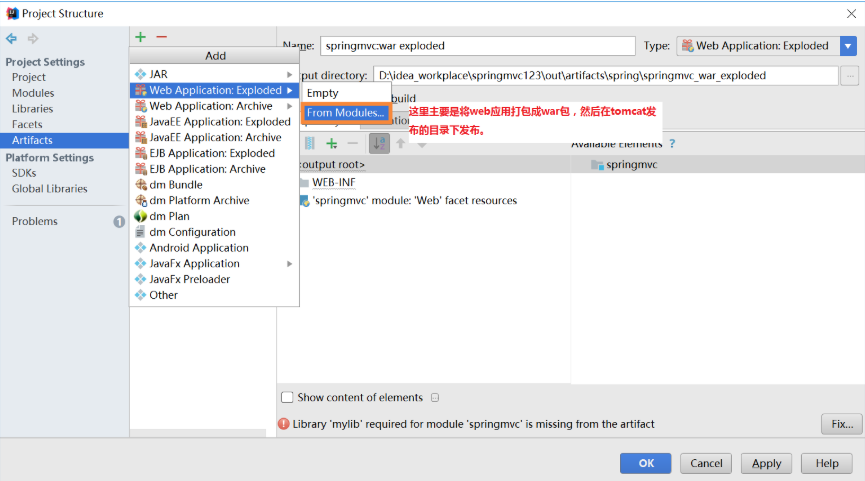Select dm Configuration entry
This screenshot has height=481, width=865.
215,232
